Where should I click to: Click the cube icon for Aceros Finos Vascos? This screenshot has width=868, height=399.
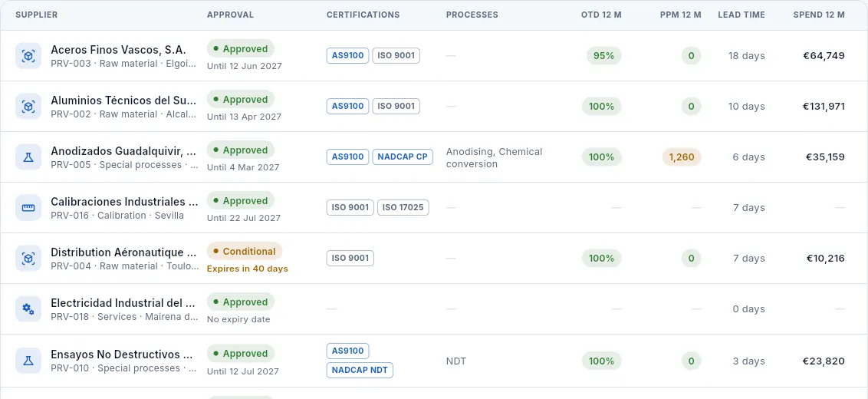pos(28,56)
